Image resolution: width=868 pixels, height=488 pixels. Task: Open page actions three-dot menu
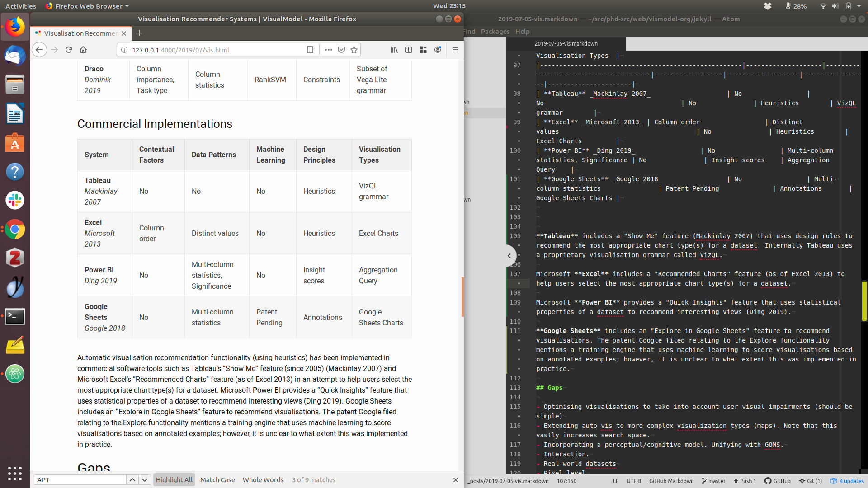(329, 50)
